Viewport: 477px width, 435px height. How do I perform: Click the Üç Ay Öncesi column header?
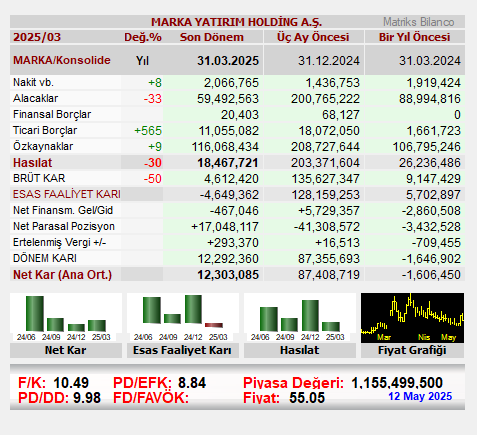coord(313,37)
